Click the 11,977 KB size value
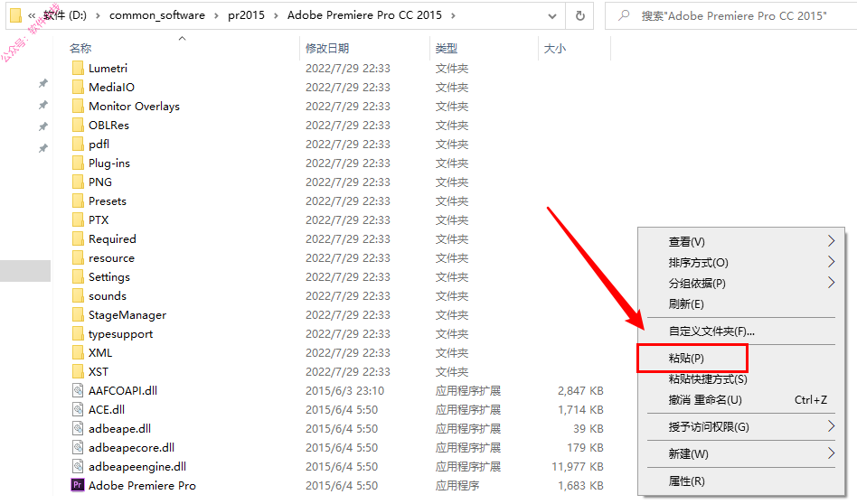This screenshot has height=504, width=857. tap(578, 467)
